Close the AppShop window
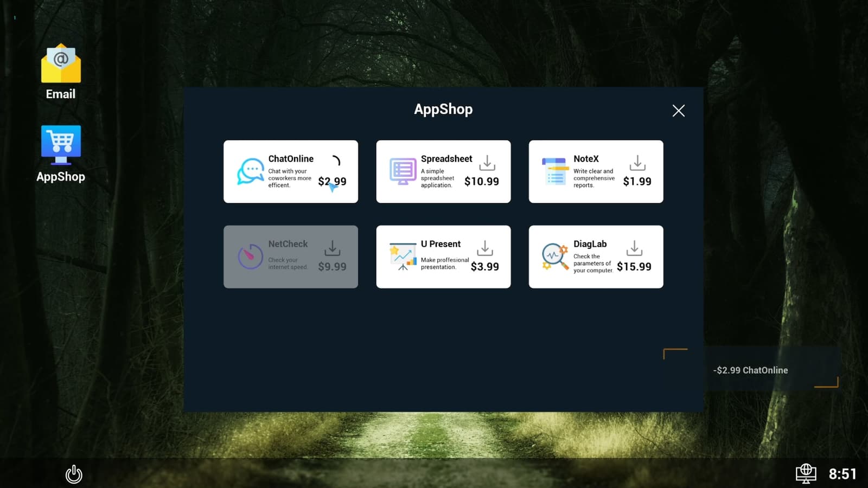 pos(678,111)
